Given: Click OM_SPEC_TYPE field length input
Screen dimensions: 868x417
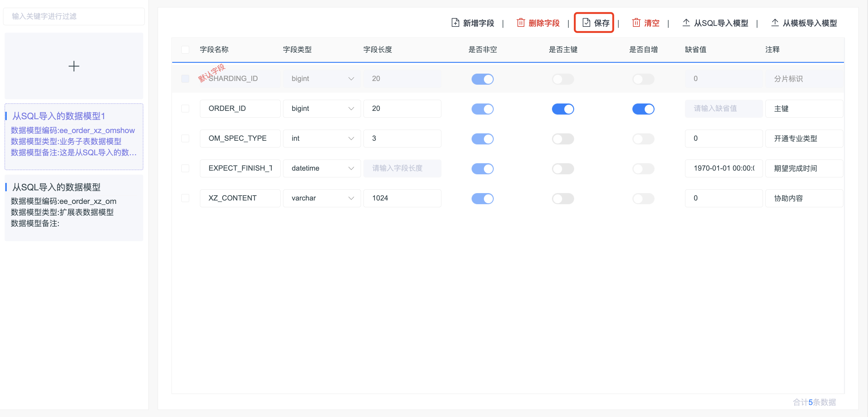Looking at the screenshot, I should [x=402, y=139].
